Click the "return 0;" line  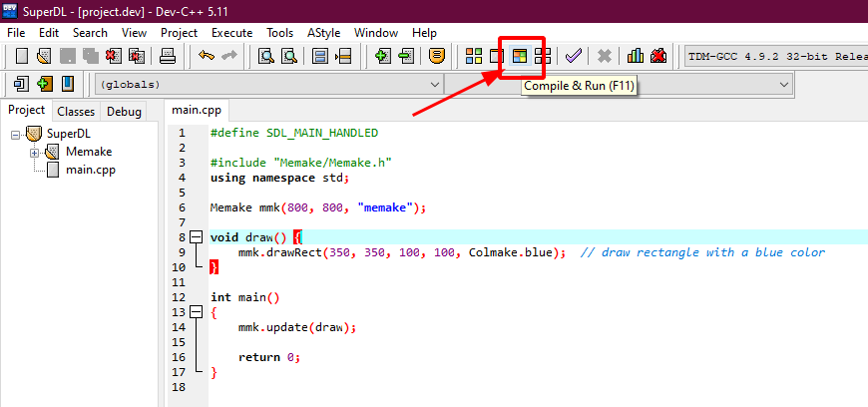[x=269, y=357]
